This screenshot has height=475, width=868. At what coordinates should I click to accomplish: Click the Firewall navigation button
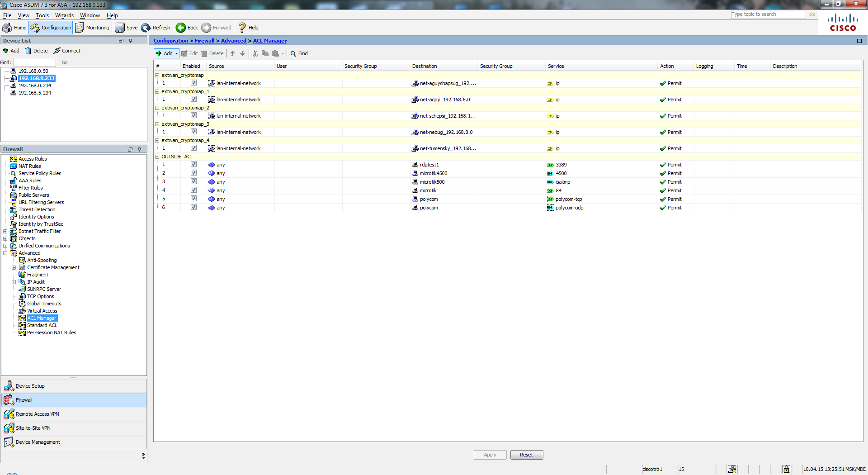tap(74, 400)
